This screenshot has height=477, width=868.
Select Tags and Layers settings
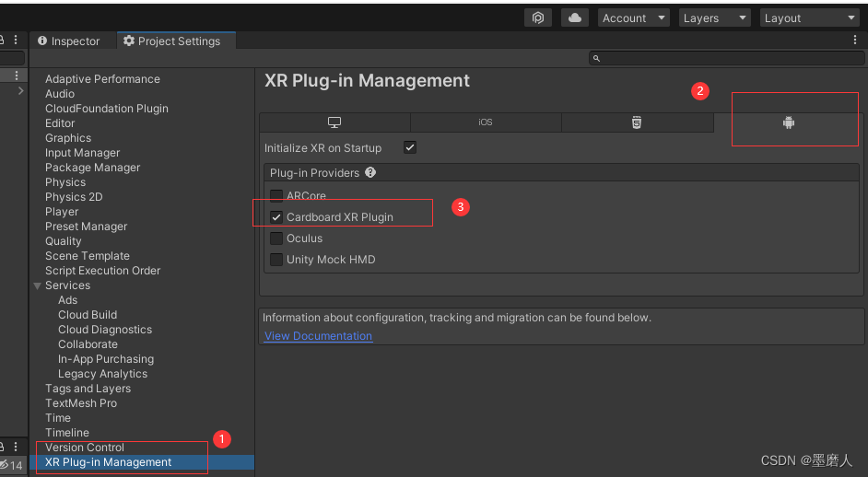point(88,389)
